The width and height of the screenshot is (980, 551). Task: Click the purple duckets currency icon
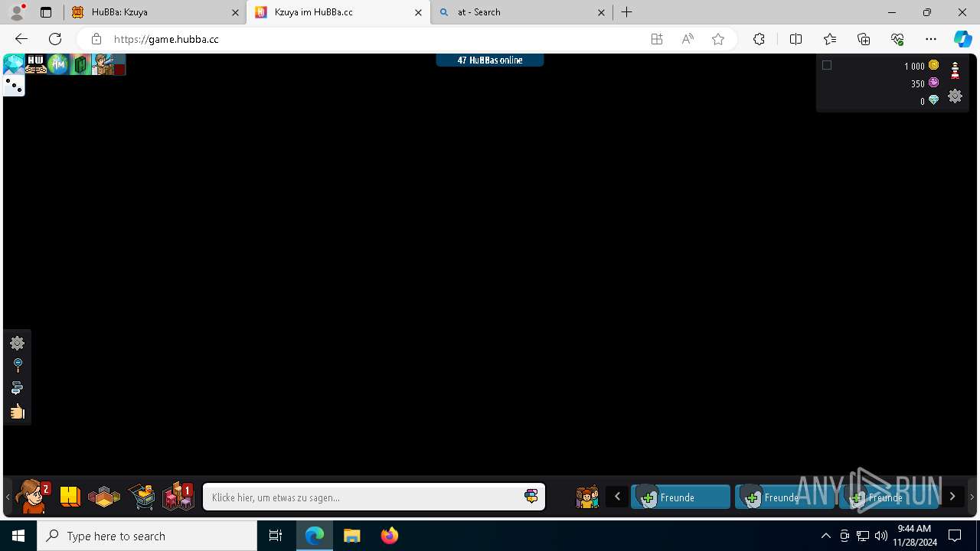(x=933, y=83)
